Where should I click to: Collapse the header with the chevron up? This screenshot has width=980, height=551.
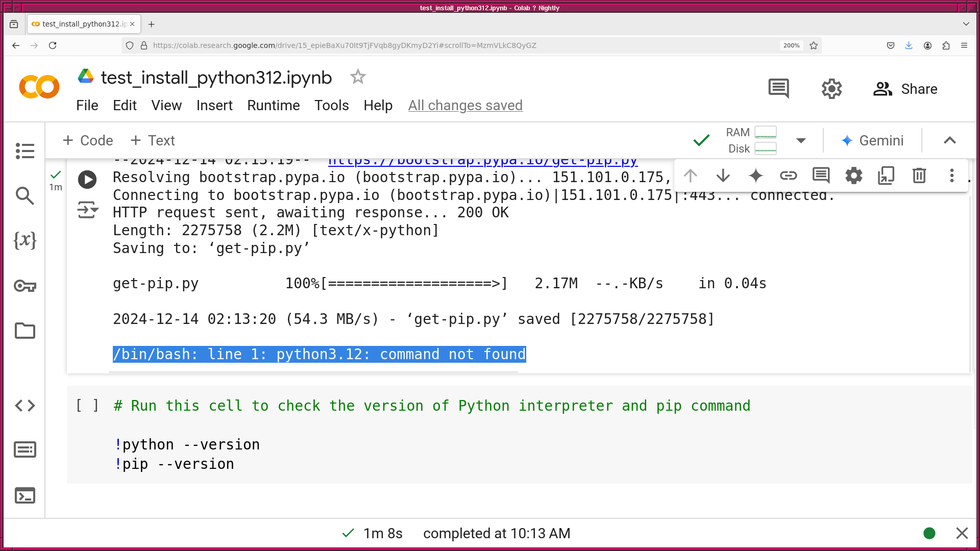[949, 140]
